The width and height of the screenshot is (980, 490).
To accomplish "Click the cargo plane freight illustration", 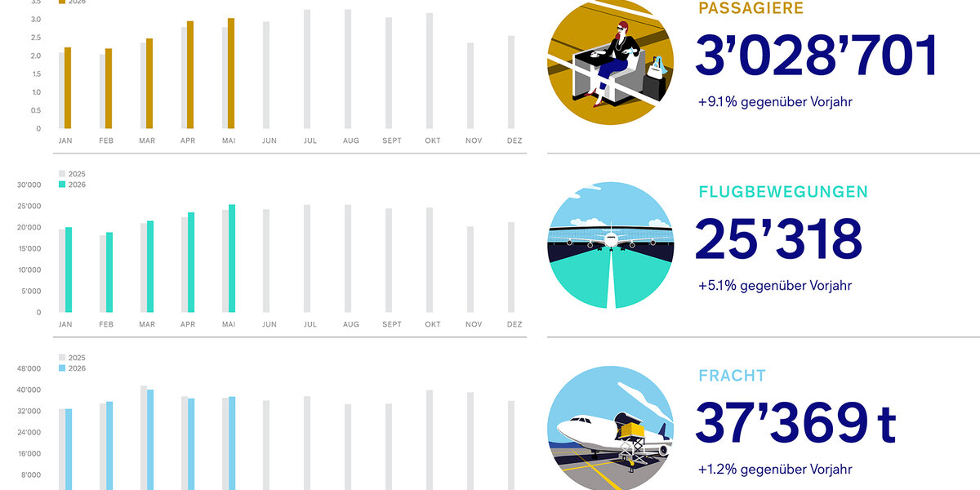I will [x=611, y=428].
